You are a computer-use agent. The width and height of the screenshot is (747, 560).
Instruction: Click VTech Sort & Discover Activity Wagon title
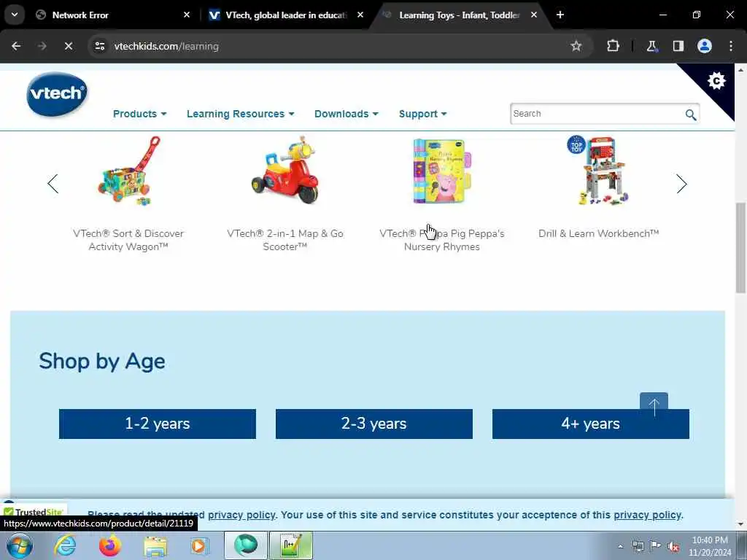(128, 240)
